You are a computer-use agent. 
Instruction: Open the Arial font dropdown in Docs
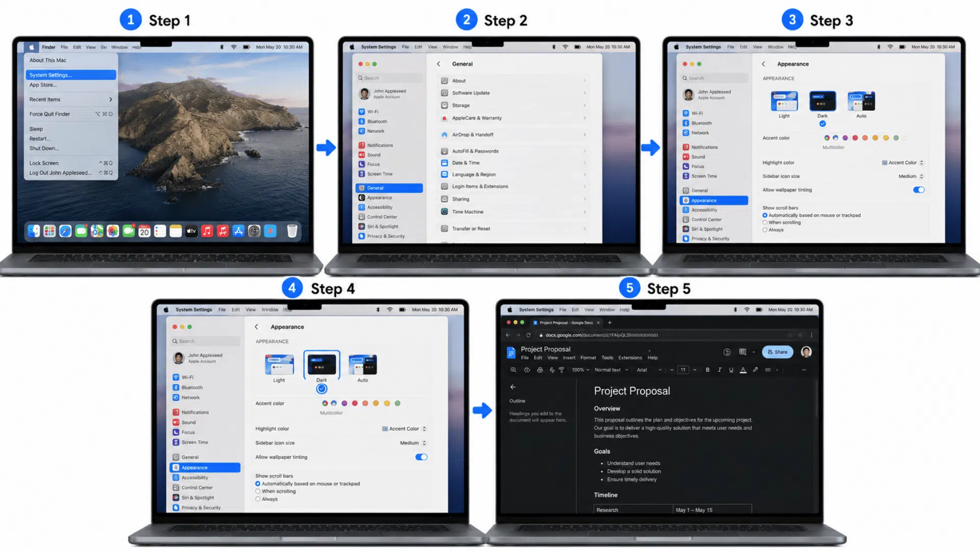(x=649, y=370)
